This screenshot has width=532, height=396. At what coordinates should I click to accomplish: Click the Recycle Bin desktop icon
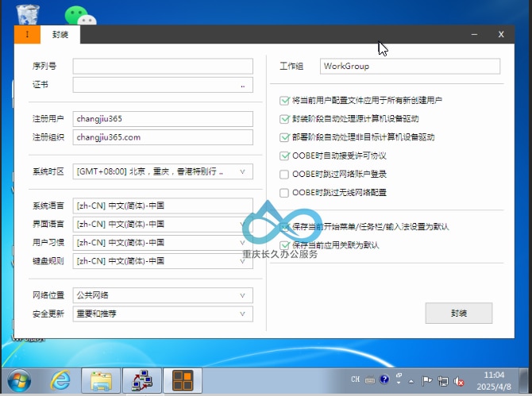coord(28,14)
